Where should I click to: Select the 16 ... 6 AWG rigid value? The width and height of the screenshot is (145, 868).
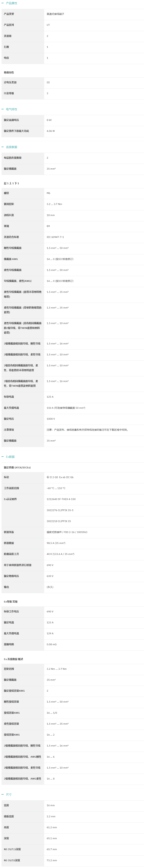(x=51, y=757)
